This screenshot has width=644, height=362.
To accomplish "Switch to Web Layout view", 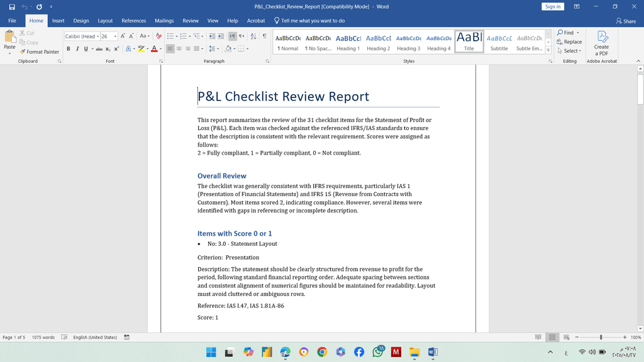I will (x=567, y=337).
